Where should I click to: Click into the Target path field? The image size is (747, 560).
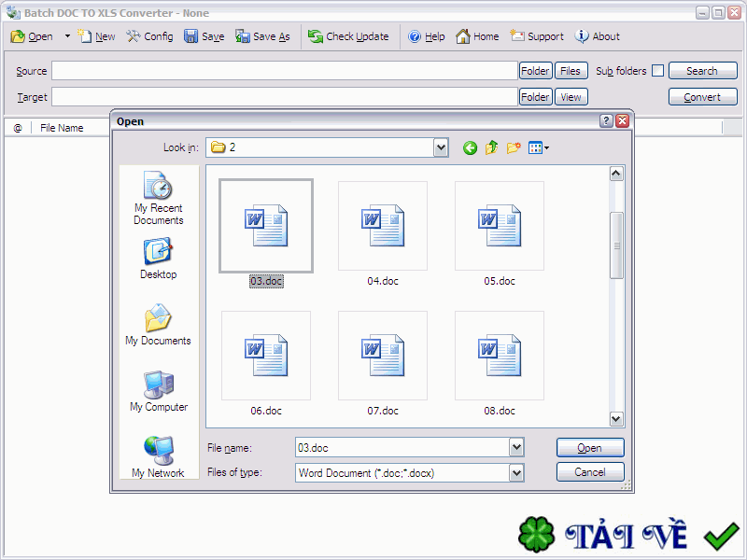pyautogui.click(x=285, y=97)
